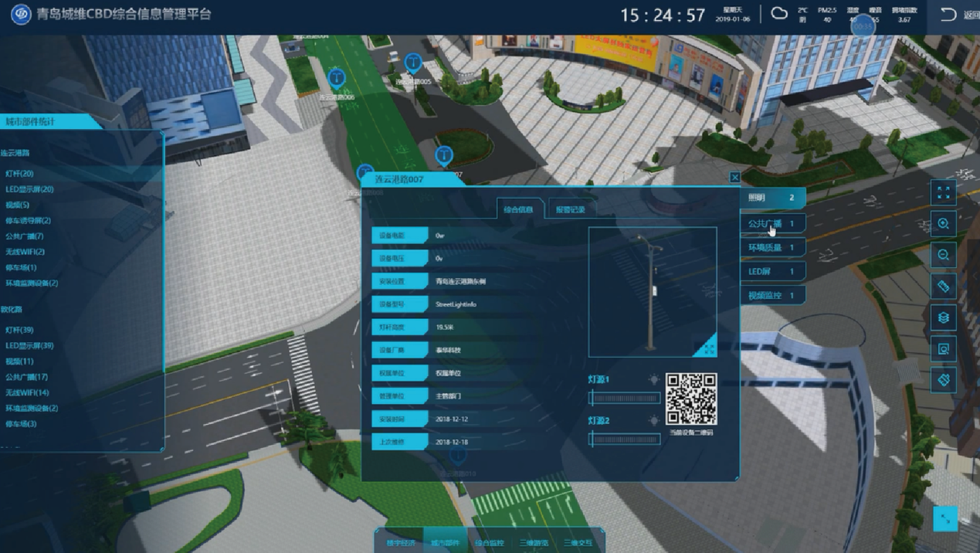Select 无线WIFI(14) in the component list

point(27,392)
